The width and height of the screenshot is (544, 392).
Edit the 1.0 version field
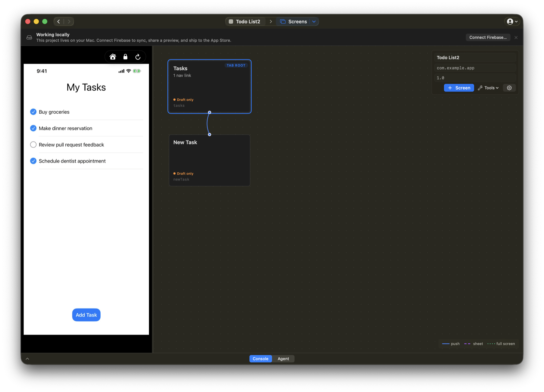point(475,78)
